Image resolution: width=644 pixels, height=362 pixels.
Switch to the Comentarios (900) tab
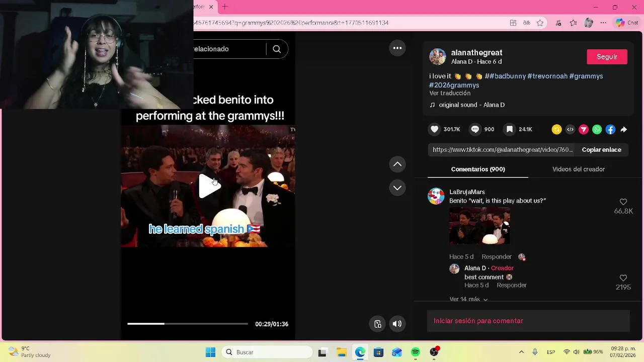point(478,169)
